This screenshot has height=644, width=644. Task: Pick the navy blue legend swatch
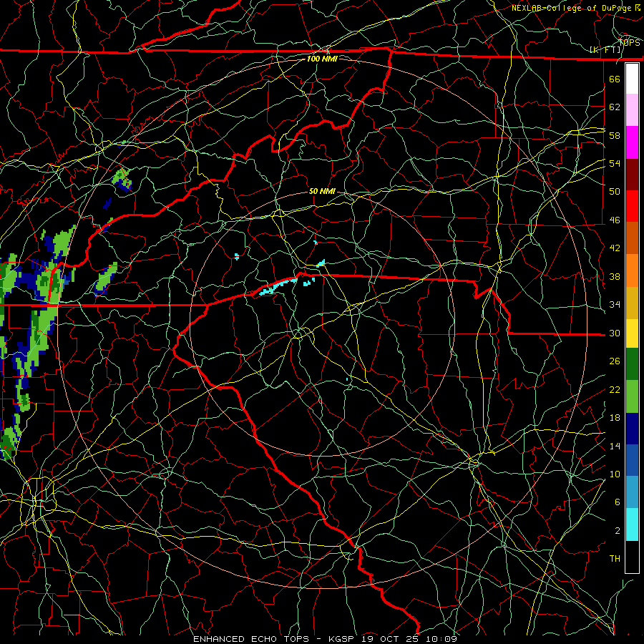click(632, 429)
